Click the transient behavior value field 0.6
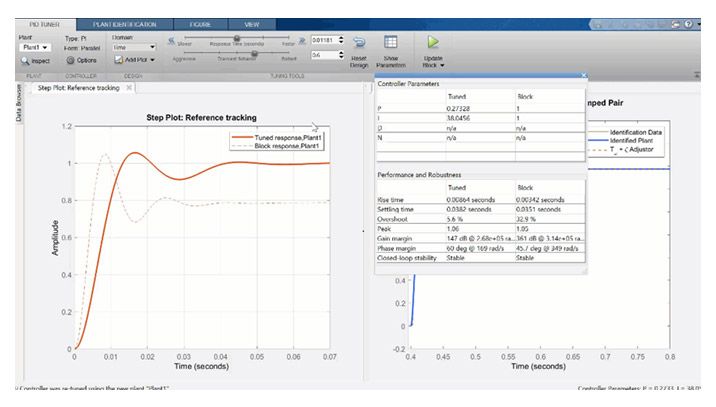Image resolution: width=716 pixels, height=407 pixels. [x=322, y=55]
